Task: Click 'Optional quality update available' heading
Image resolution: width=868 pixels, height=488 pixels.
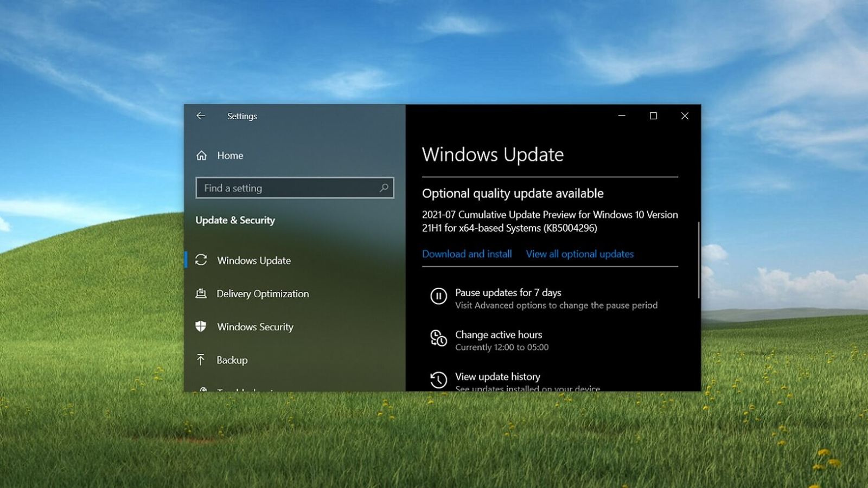Action: [x=513, y=194]
